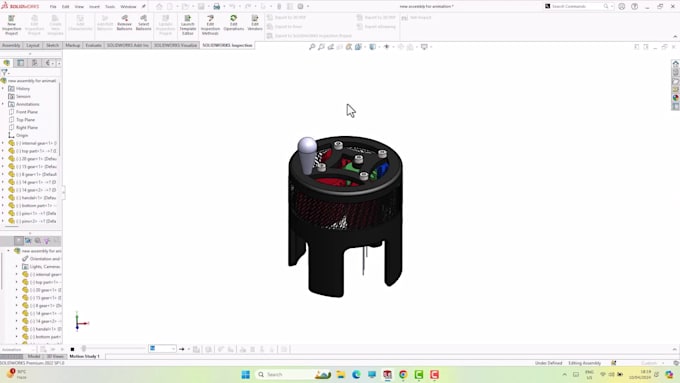Open playback speed dropdown in motion toolbar

163,349
